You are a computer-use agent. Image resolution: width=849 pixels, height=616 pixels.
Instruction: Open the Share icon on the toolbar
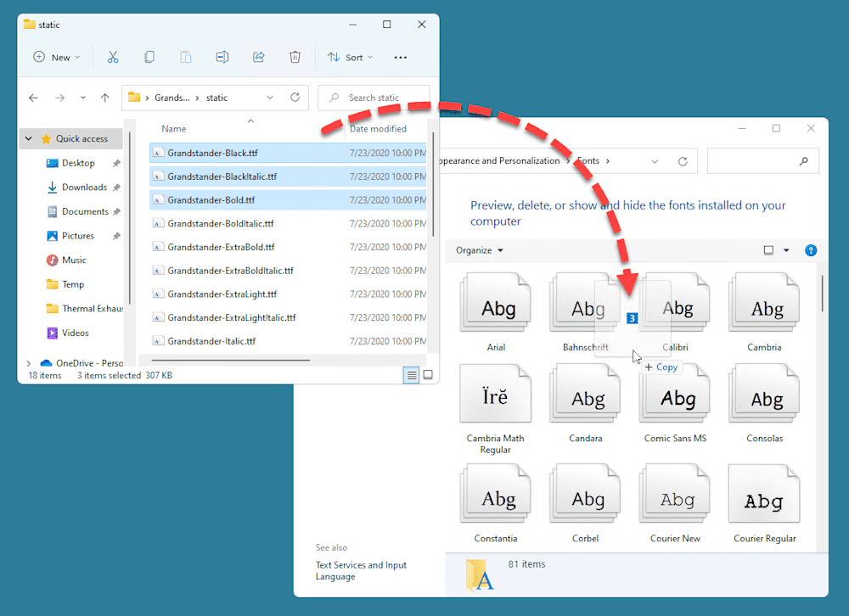(258, 57)
